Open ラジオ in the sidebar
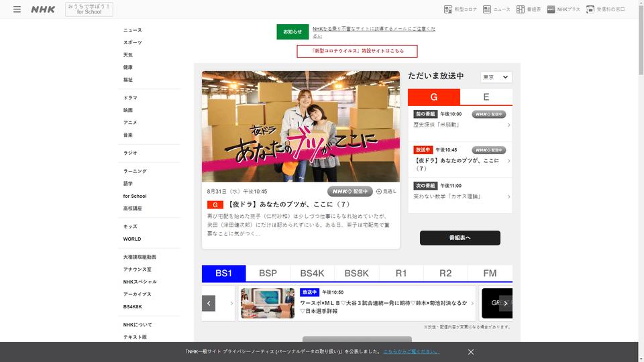This screenshot has height=362, width=644. pyautogui.click(x=130, y=153)
